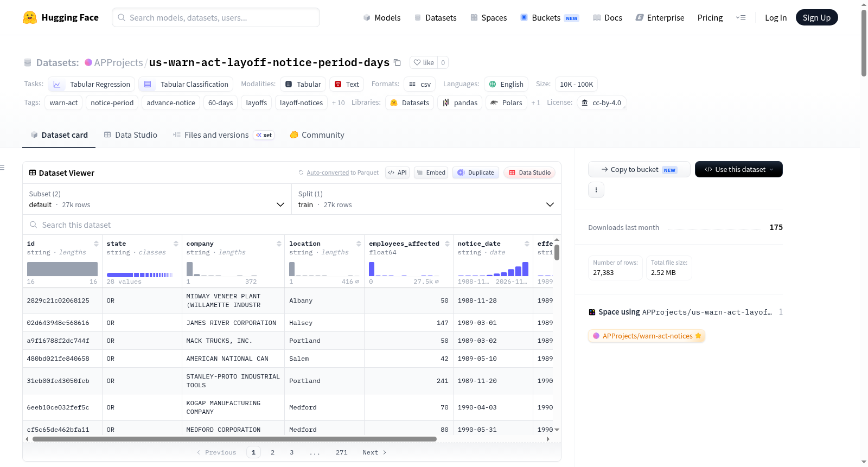Open the Community tab
The image size is (868, 467).
pyautogui.click(x=317, y=135)
